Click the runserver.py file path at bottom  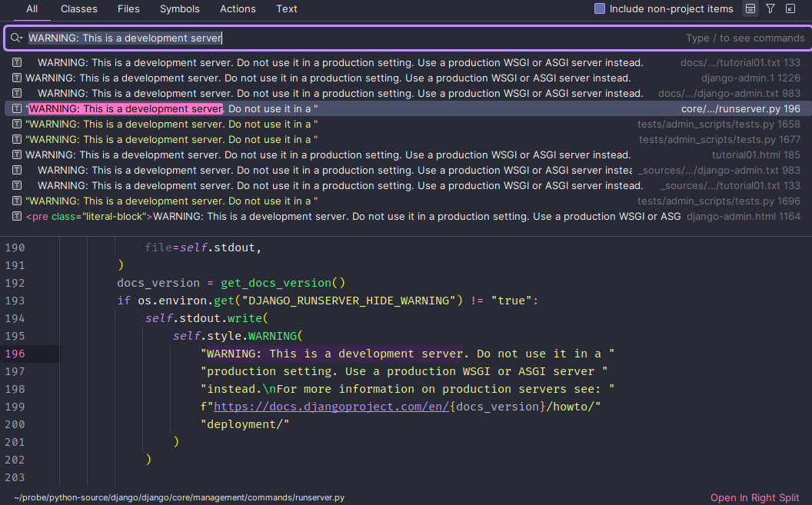click(179, 498)
